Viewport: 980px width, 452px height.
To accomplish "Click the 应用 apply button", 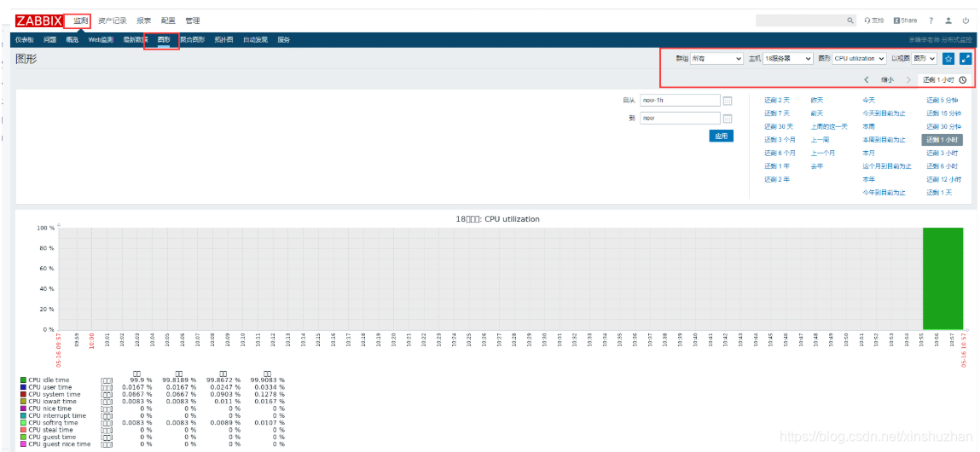I will tap(722, 136).
